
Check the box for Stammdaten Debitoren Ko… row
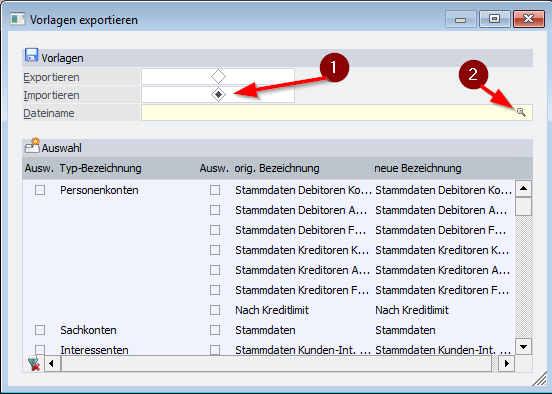click(x=215, y=190)
